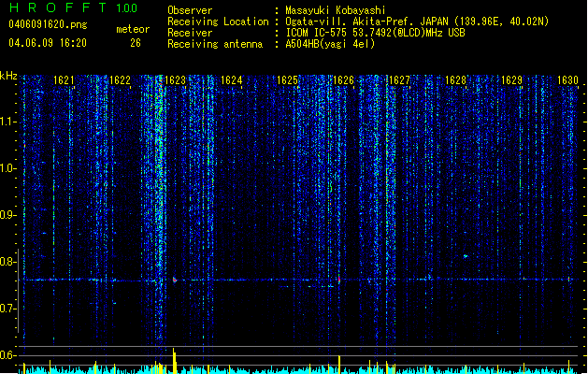Image resolution: width=588 pixels, height=374 pixels.
Task: Click the ICOM IC-575 receiver text
Action: (375, 33)
